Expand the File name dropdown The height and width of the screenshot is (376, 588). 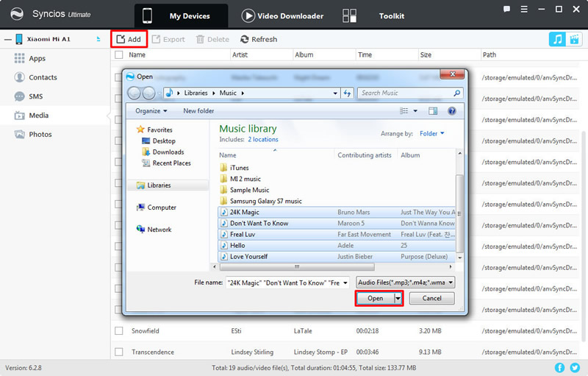pyautogui.click(x=345, y=283)
